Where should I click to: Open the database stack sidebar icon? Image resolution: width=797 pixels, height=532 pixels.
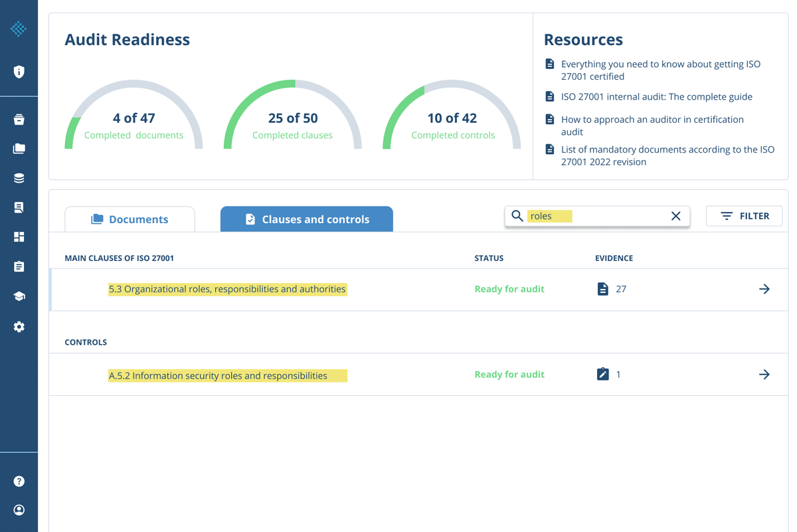pyautogui.click(x=19, y=178)
